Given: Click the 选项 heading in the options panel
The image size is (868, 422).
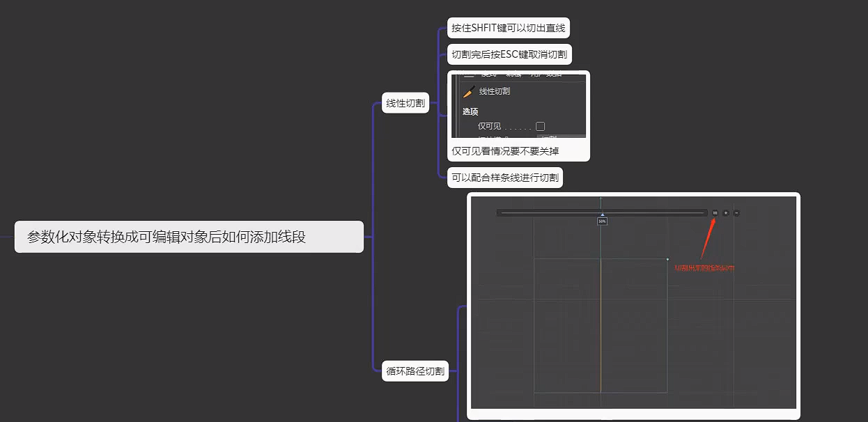Looking at the screenshot, I should click(x=470, y=111).
